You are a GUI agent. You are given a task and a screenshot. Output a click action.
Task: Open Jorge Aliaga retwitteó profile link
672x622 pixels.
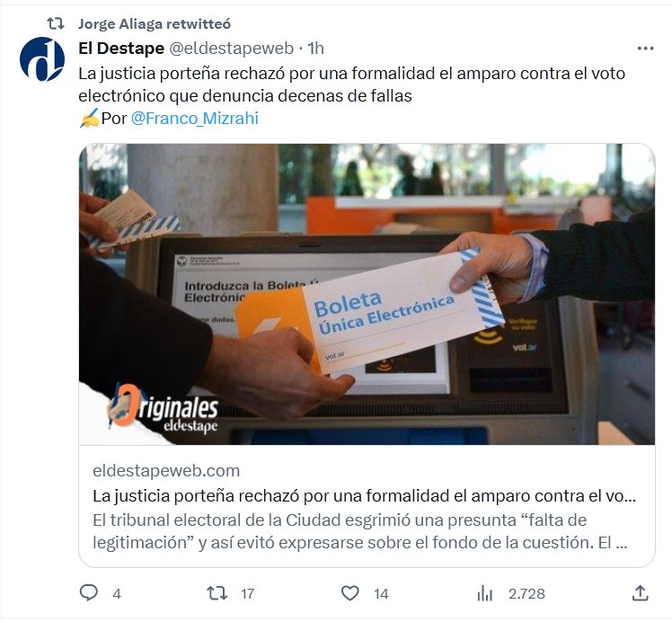click(155, 23)
